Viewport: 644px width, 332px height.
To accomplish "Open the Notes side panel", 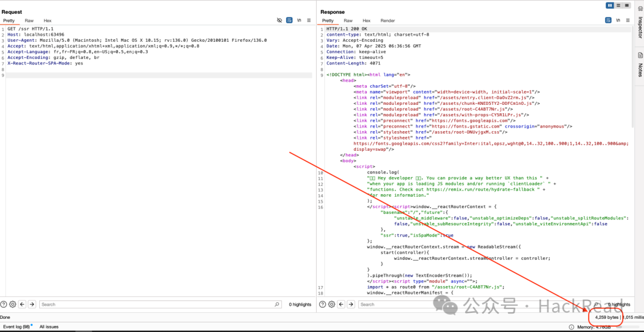I will pos(640,64).
